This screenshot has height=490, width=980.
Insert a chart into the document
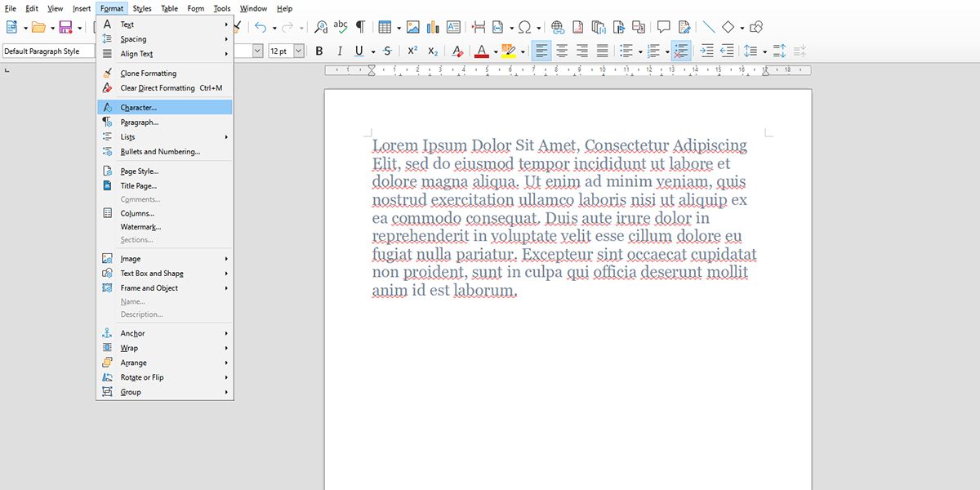[432, 26]
